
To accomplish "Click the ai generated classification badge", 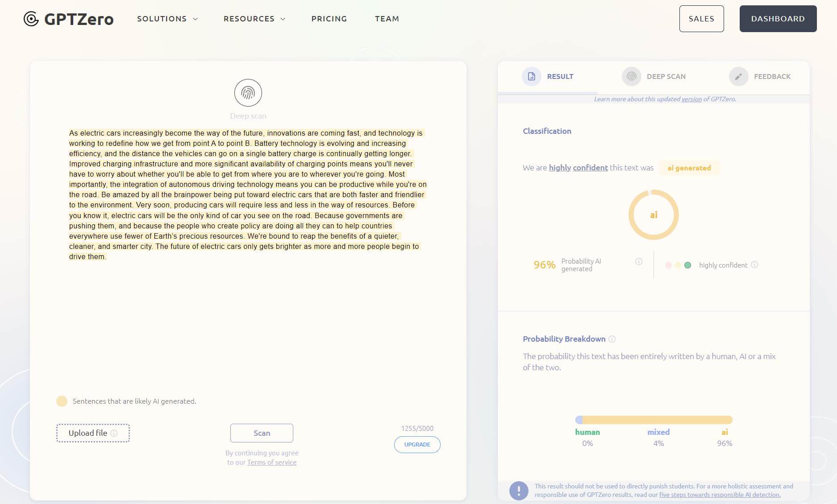I will tap(689, 168).
